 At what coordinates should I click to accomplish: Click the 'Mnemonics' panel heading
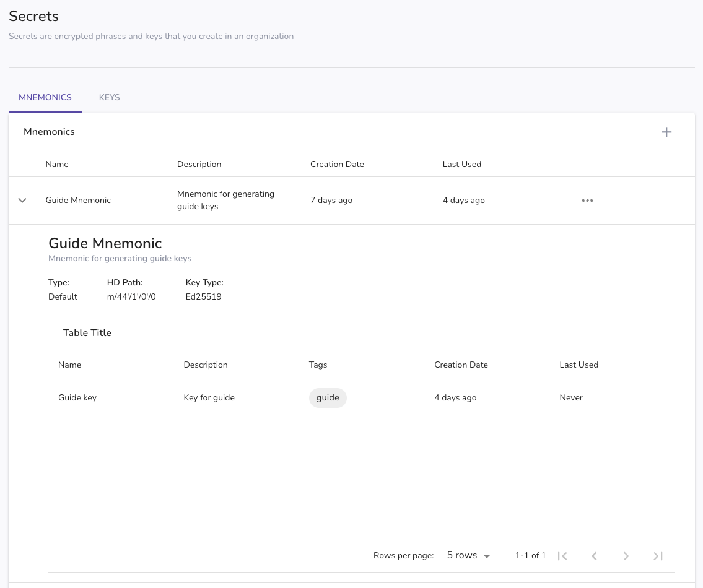tap(49, 132)
